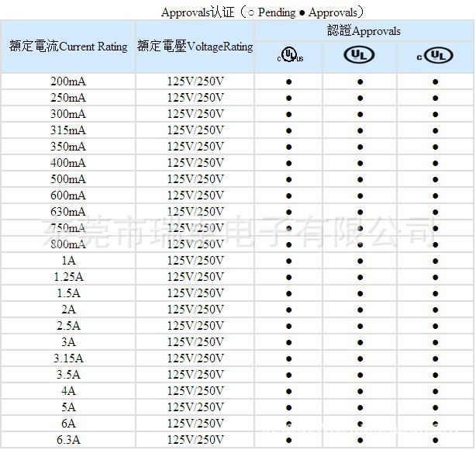The height and width of the screenshot is (450, 476).
Task: Click the cUL approval dot for 2A row
Action: click(435, 310)
